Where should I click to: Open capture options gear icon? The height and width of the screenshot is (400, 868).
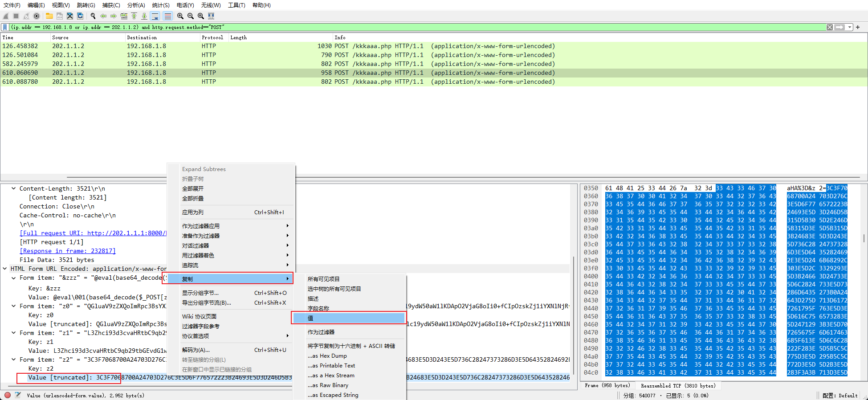pyautogui.click(x=37, y=16)
